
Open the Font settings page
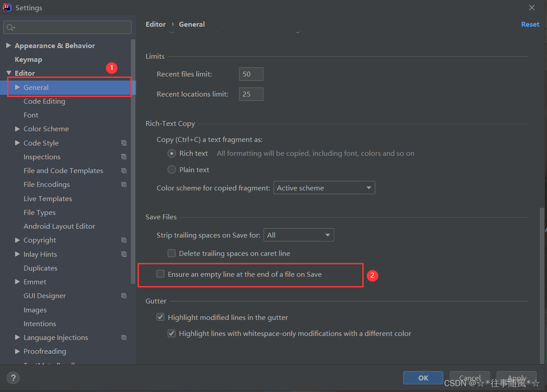point(31,115)
